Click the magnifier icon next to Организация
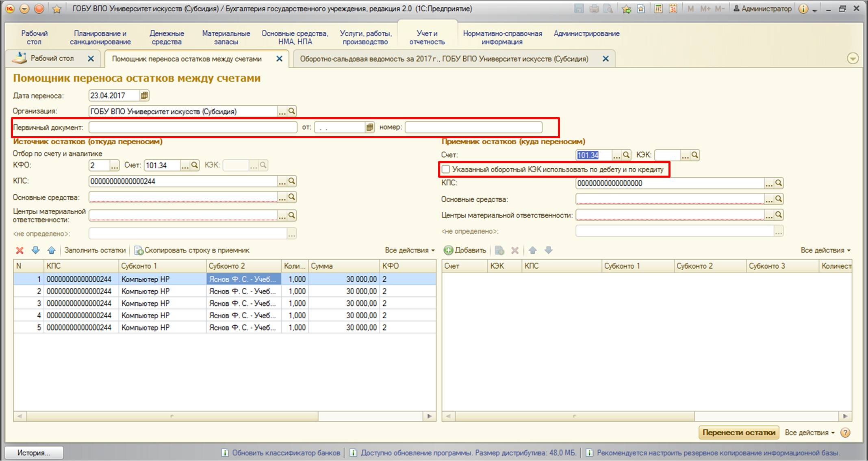The width and height of the screenshot is (868, 461). 292,111
